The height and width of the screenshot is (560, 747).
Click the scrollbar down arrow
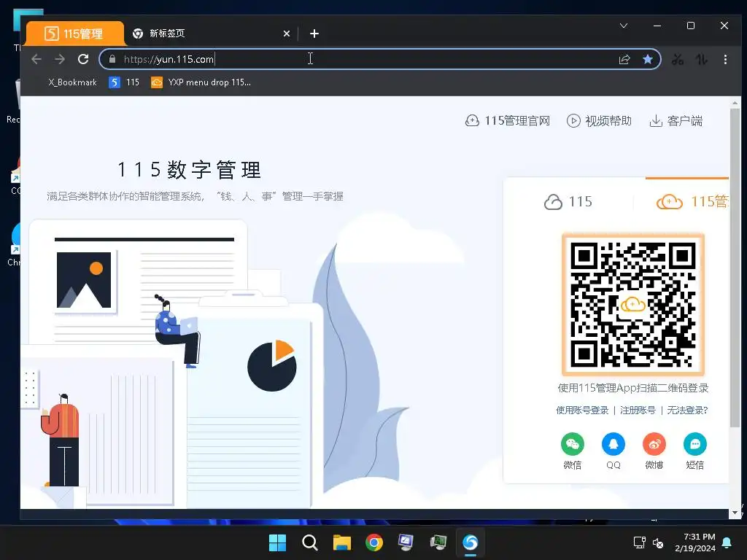(x=735, y=513)
